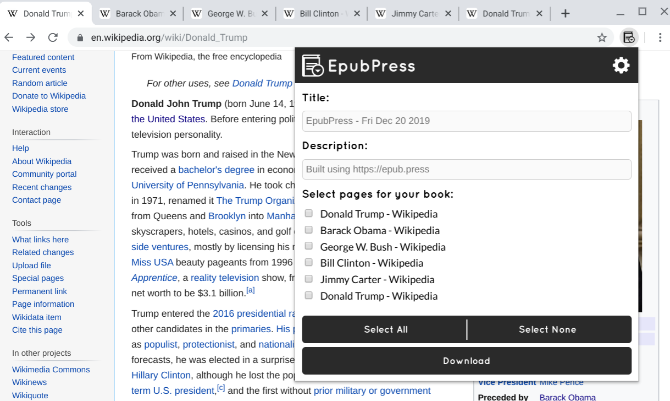Open What links here link
The width and height of the screenshot is (670, 401).
40,239
